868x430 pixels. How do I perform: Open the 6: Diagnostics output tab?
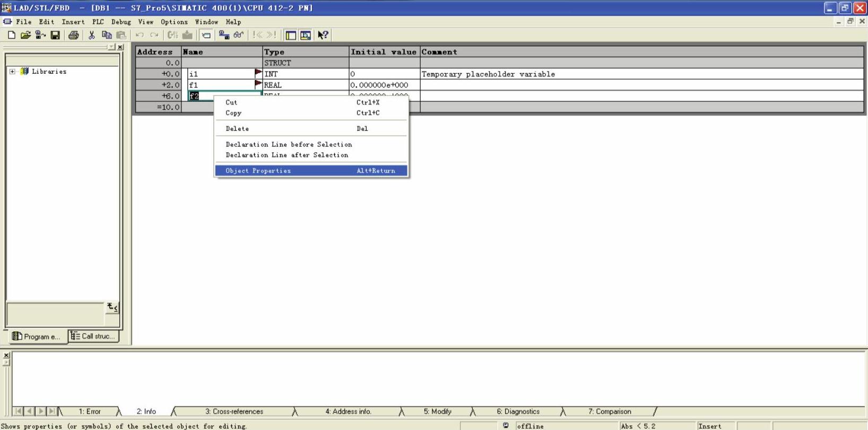[x=518, y=411]
